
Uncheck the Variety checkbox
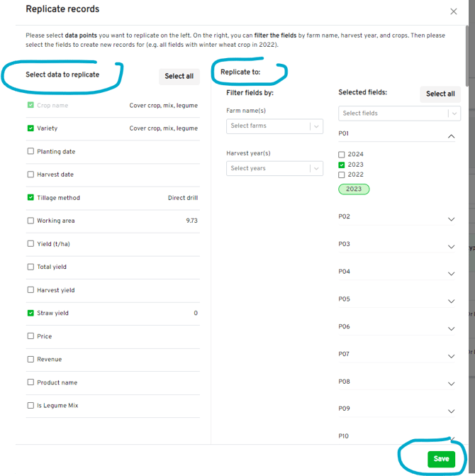[30, 128]
